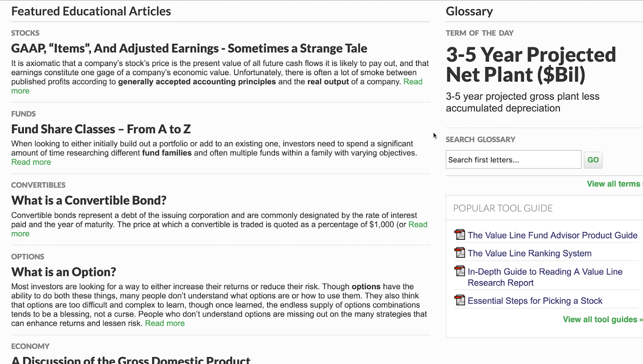
Task: Open GAAP Items and Adjusted Earnings article
Action: (189, 49)
